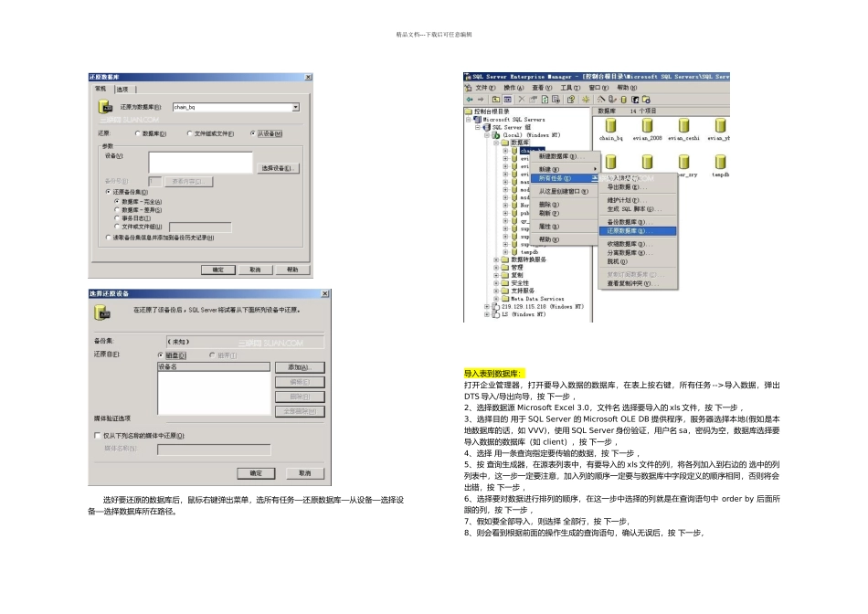Click the 添加(A) button
The image size is (868, 614).
click(x=300, y=367)
